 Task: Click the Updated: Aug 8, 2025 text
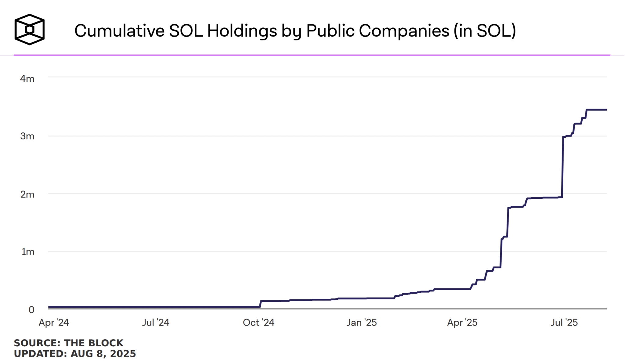pyautogui.click(x=75, y=354)
